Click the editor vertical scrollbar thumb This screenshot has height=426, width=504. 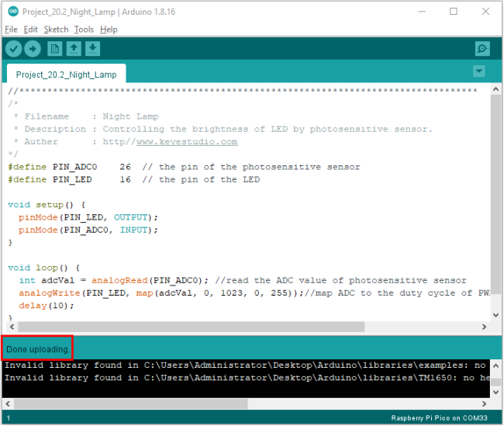click(495, 193)
